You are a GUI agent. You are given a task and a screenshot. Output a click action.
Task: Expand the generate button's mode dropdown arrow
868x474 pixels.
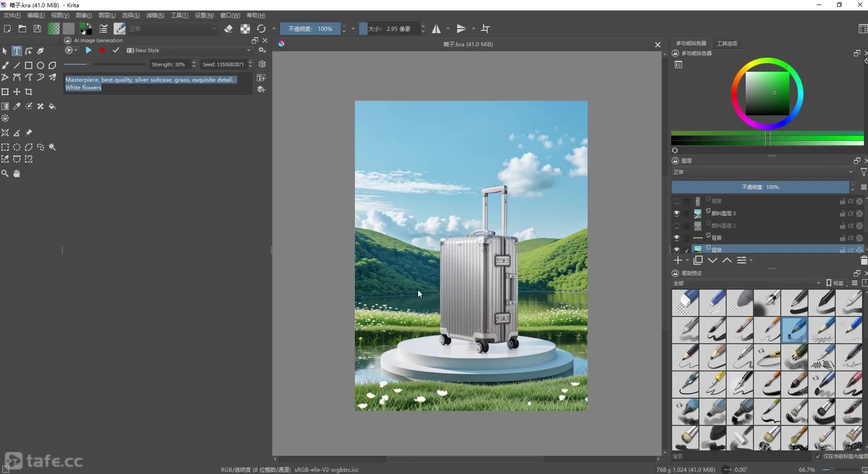coord(76,50)
